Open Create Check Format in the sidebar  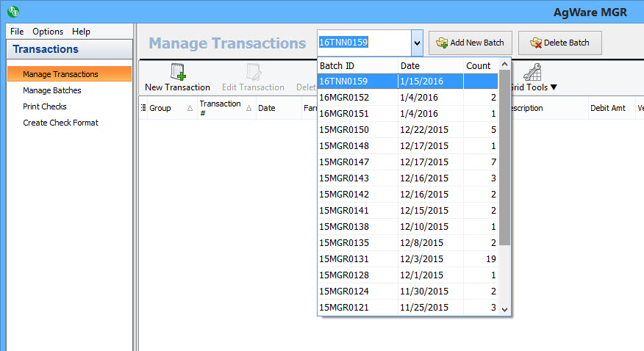60,123
